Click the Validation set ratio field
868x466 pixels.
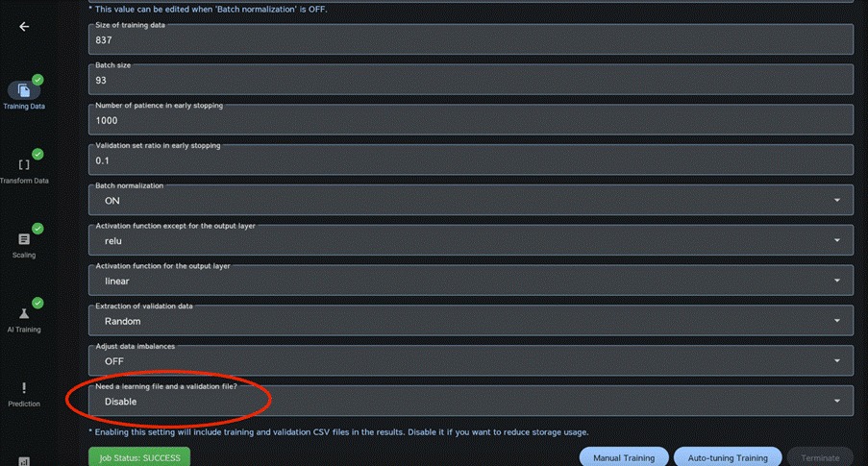tap(470, 159)
